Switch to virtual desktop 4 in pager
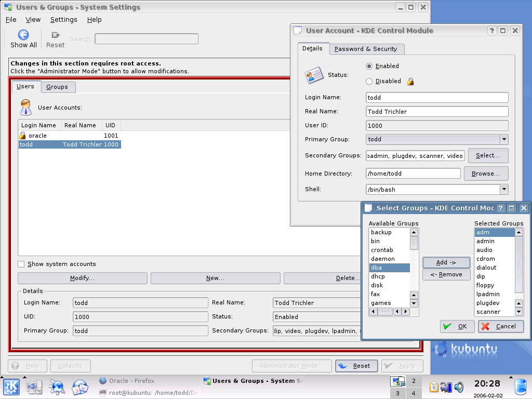 tap(414, 393)
